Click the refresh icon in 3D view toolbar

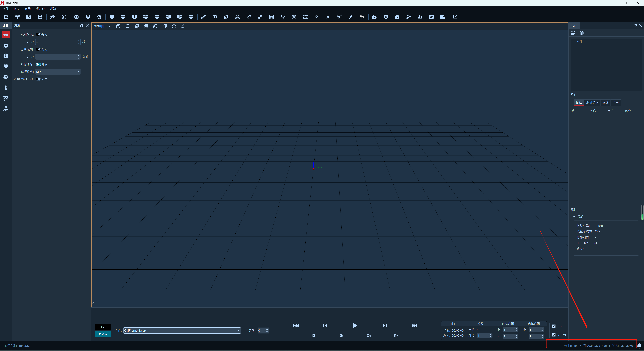[x=174, y=26]
